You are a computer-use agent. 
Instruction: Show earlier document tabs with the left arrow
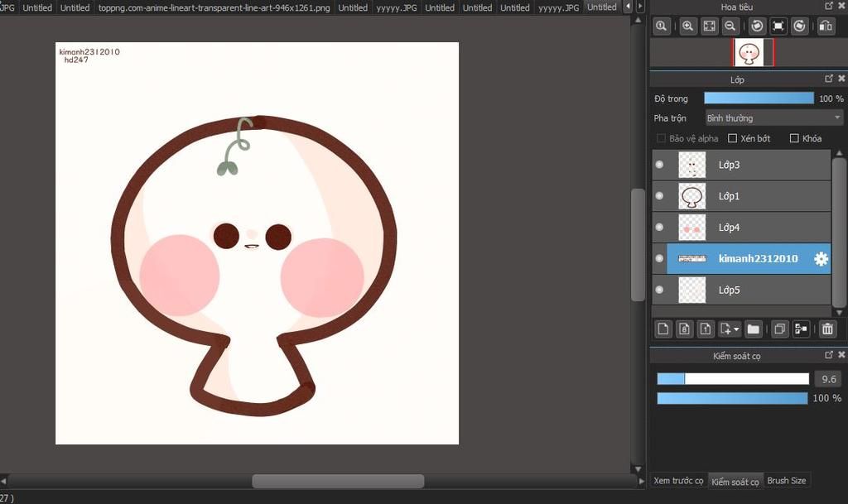click(628, 7)
